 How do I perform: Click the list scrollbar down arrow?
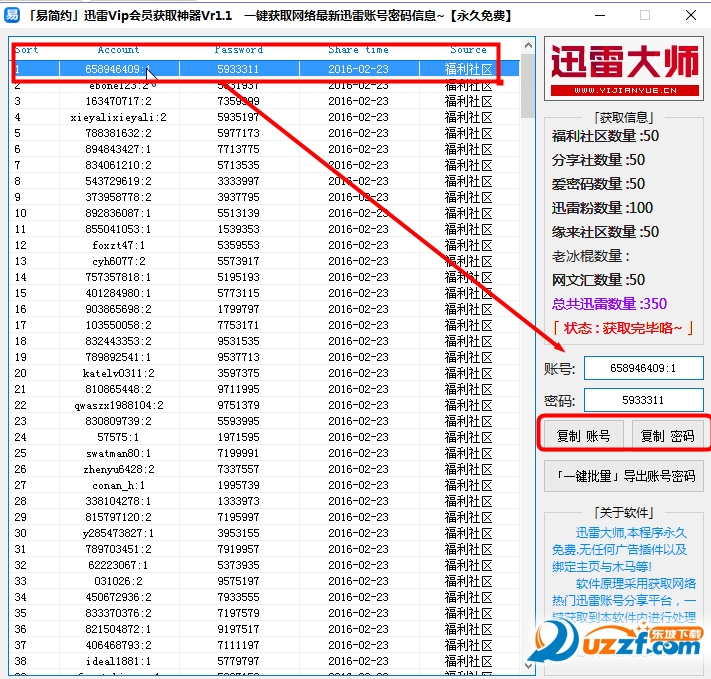tap(528, 666)
